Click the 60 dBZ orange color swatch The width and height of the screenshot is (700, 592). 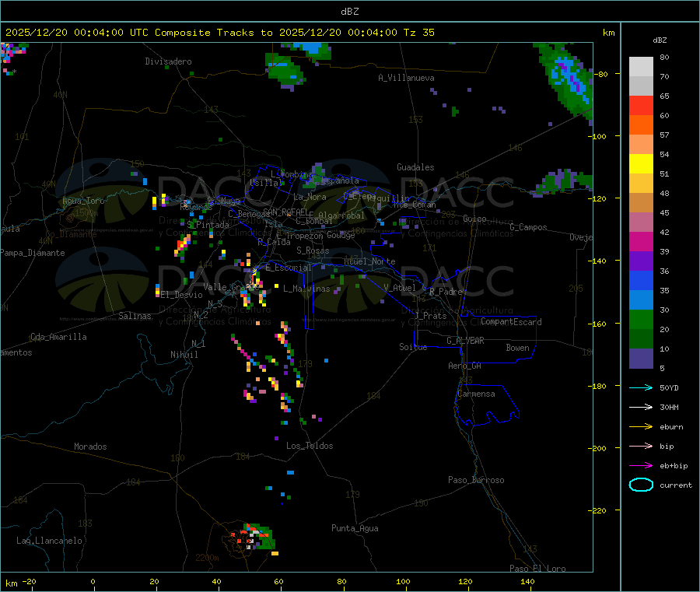(641, 125)
